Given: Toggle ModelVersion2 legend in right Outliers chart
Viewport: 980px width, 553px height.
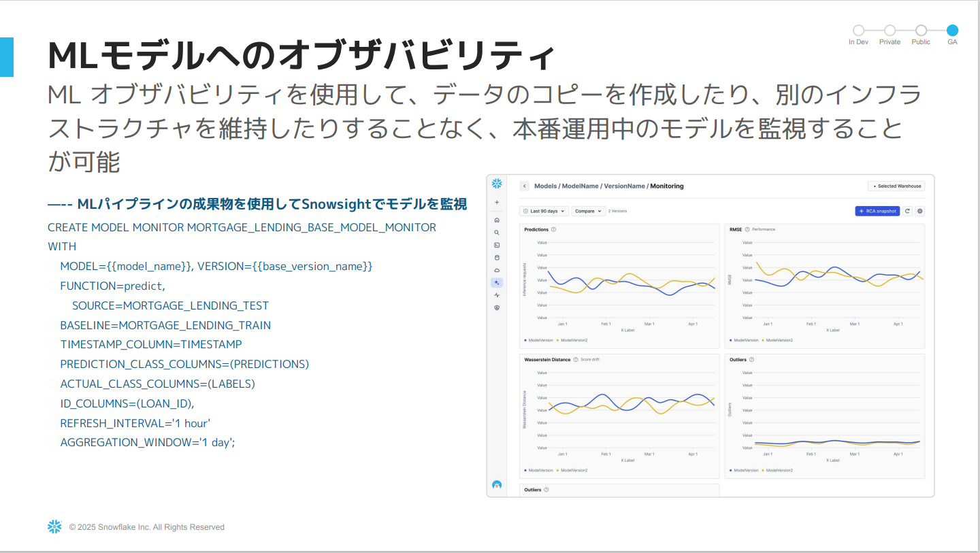Looking at the screenshot, I should tap(777, 470).
